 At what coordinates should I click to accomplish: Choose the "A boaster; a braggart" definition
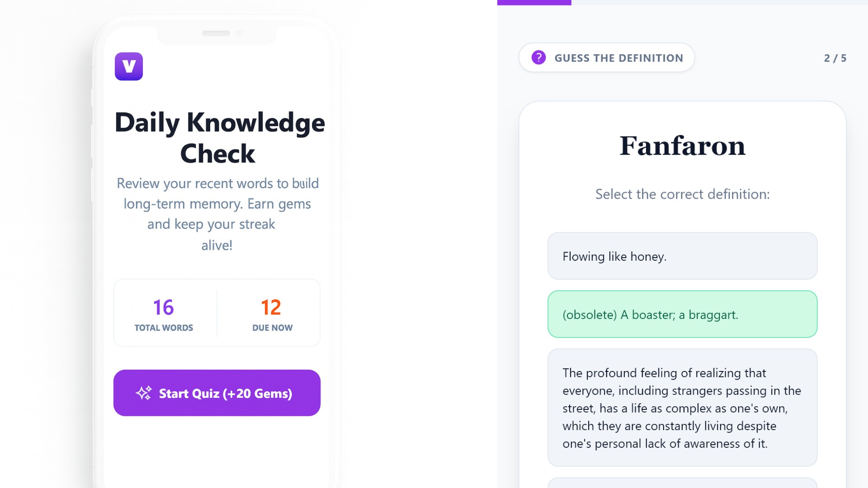point(682,314)
